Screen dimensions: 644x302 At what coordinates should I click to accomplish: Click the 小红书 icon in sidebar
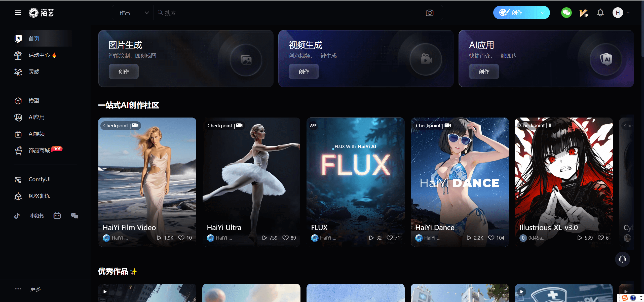point(37,216)
